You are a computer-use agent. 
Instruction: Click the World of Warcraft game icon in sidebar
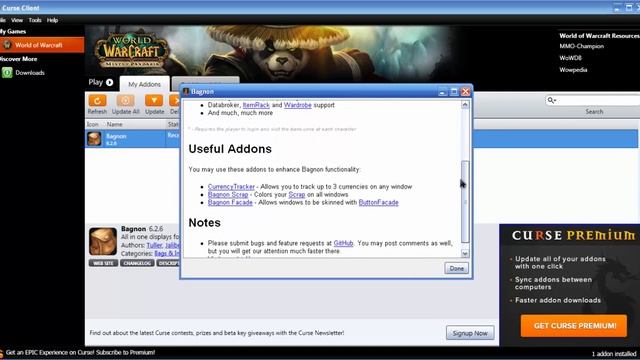pyautogui.click(x=7, y=45)
